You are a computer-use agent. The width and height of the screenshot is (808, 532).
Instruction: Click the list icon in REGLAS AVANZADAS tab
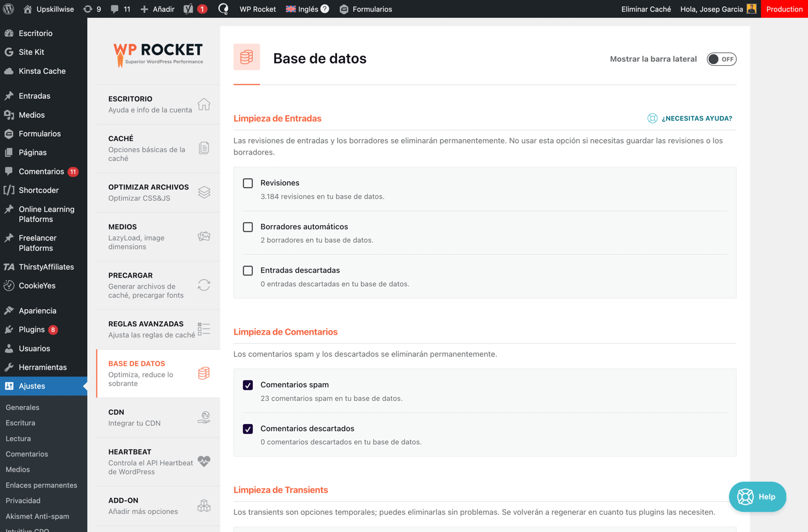click(x=204, y=329)
